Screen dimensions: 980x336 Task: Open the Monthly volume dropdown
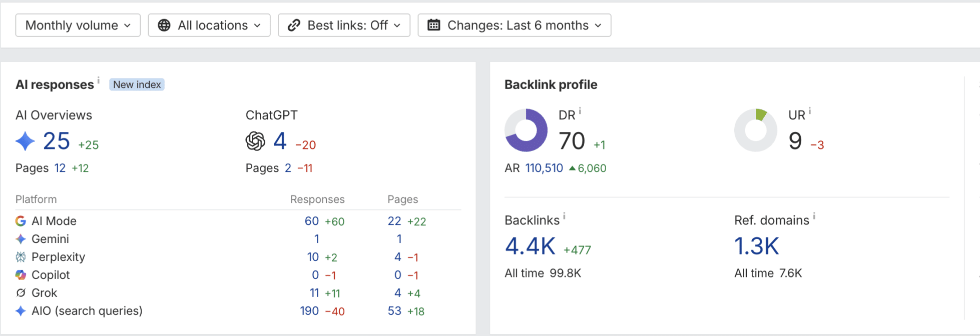pyautogui.click(x=78, y=25)
